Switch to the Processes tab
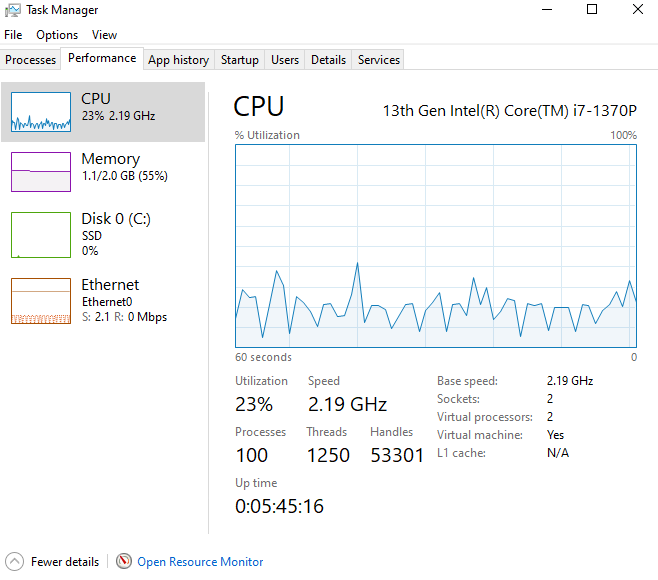 31,60
